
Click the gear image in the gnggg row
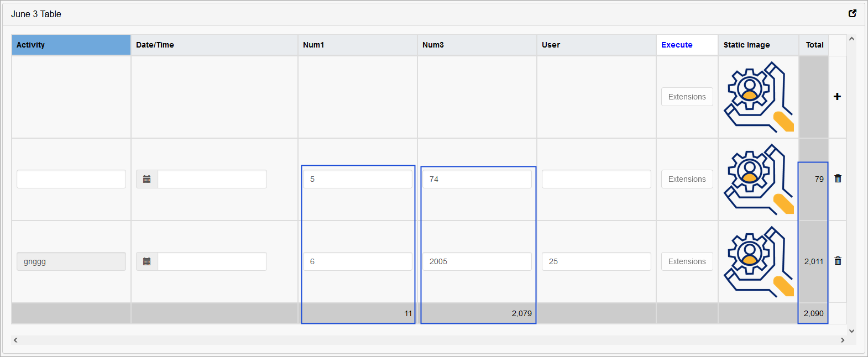(x=758, y=261)
